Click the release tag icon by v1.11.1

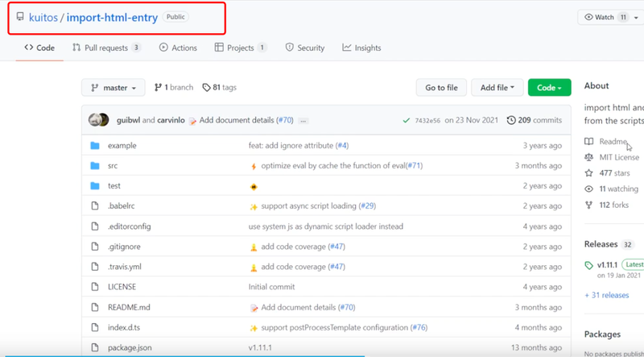[x=589, y=265]
